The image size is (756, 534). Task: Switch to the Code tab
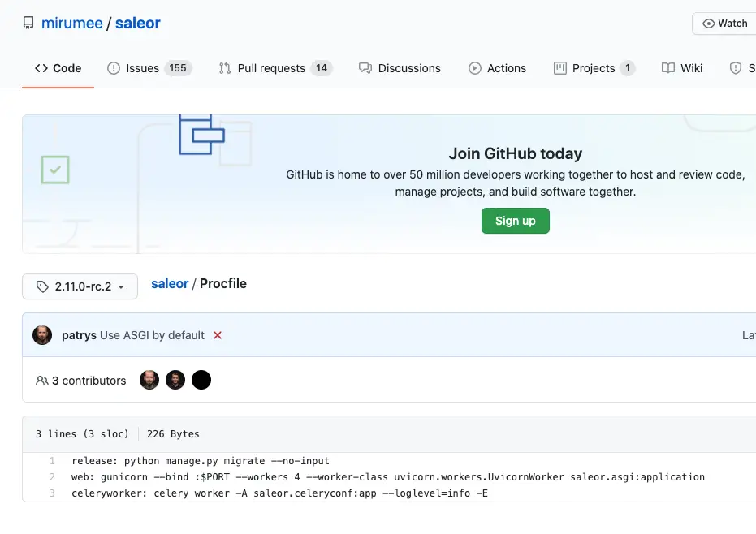(58, 68)
